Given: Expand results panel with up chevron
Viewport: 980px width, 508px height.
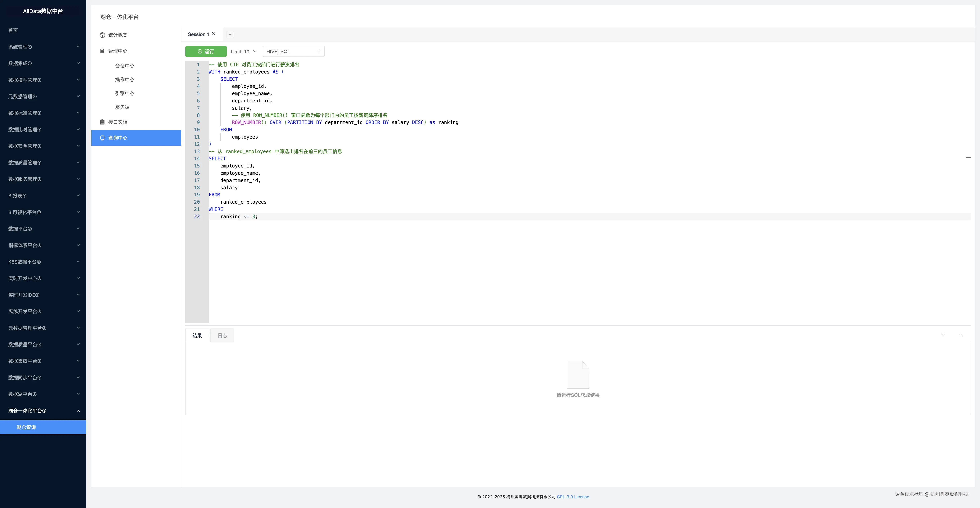Looking at the screenshot, I should coord(961,335).
